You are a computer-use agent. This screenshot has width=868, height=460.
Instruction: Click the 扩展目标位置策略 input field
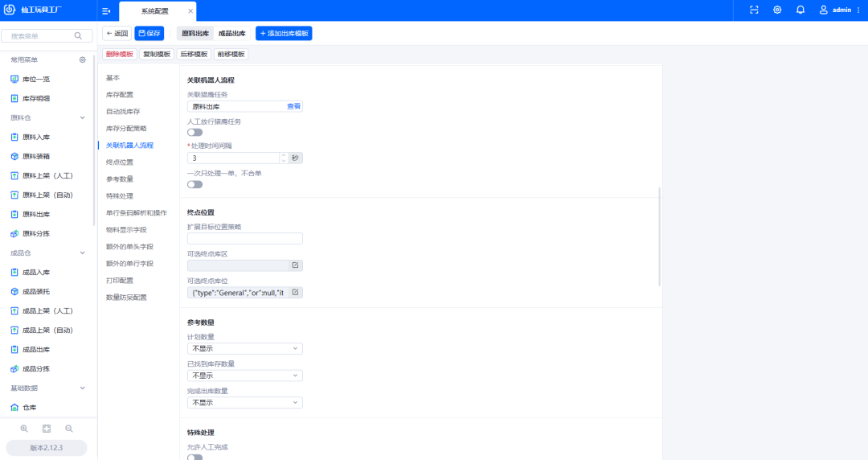[244, 239]
